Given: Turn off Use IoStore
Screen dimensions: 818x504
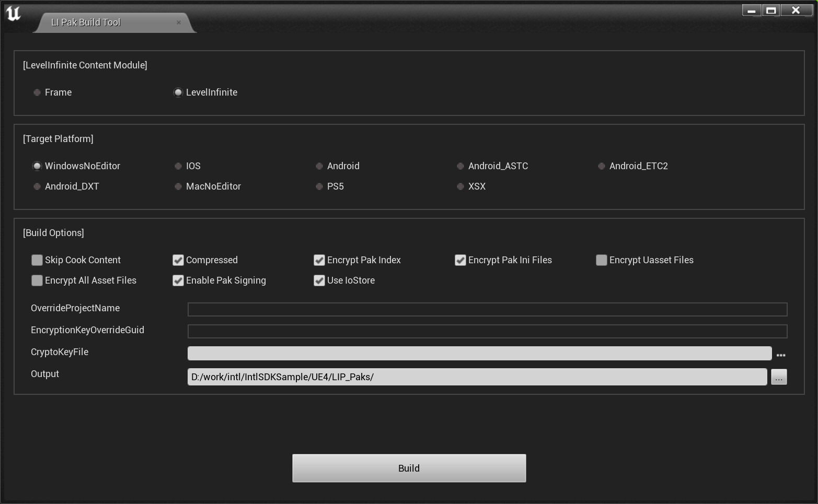Looking at the screenshot, I should pyautogui.click(x=319, y=280).
